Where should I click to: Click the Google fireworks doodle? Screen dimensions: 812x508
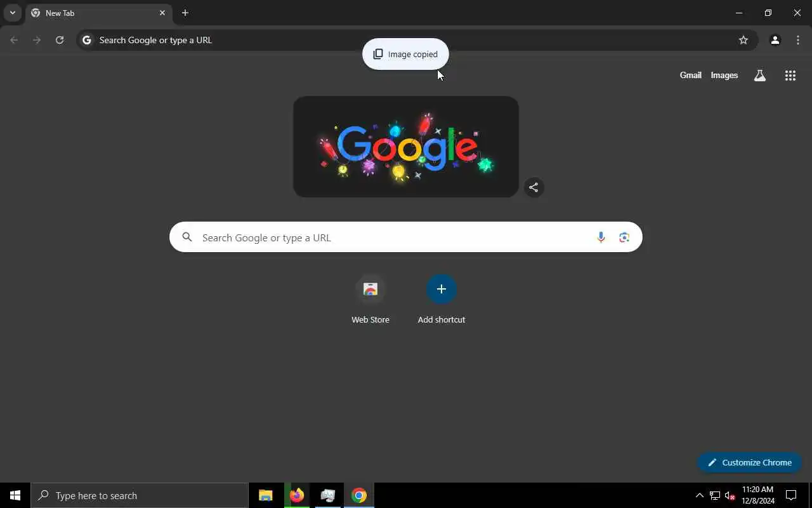(406, 147)
